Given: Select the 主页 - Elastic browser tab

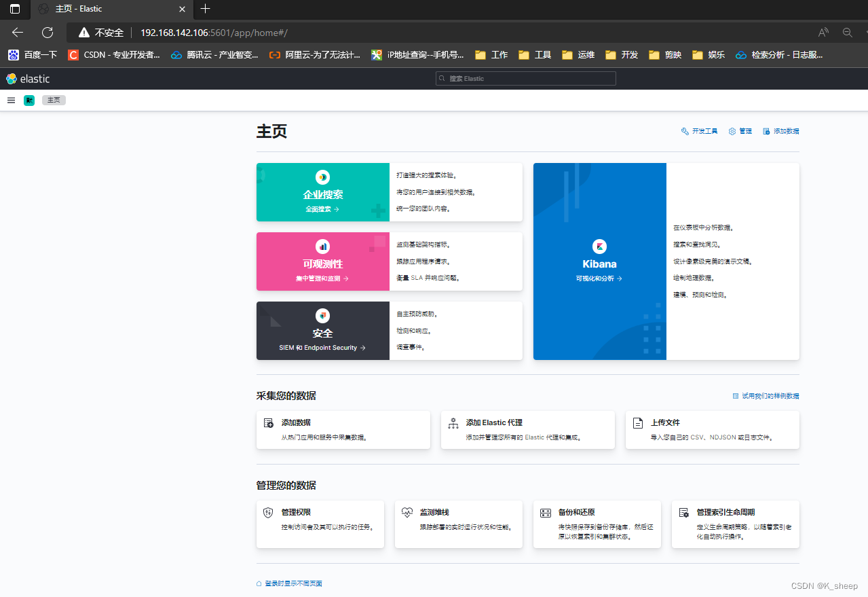Looking at the screenshot, I should [x=111, y=9].
